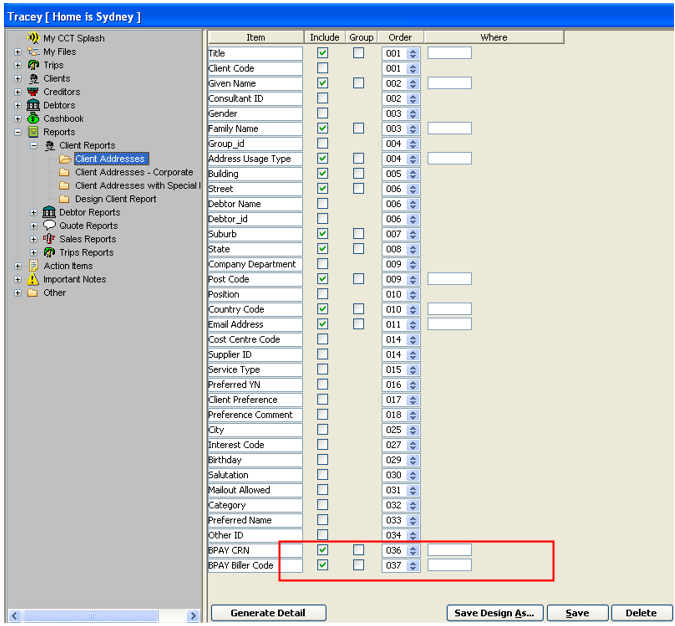
Task: Click the tree panel horizontal scrollbar thumb
Action: pos(90,616)
